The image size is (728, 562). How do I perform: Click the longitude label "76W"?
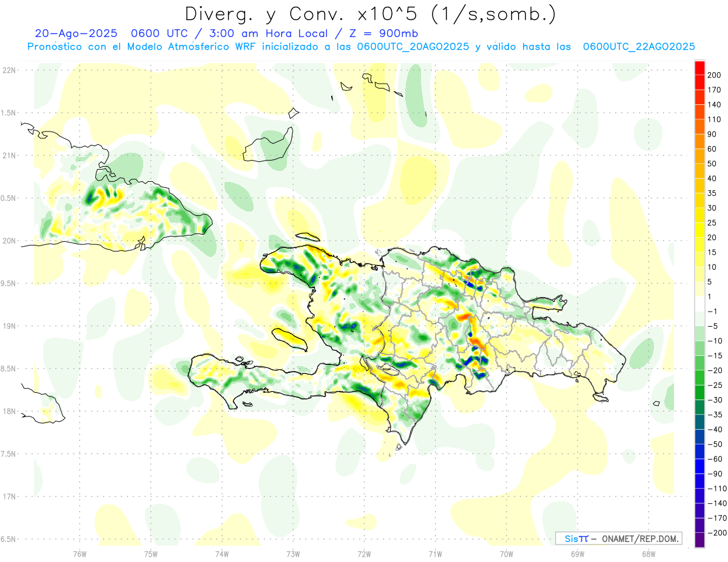79,554
